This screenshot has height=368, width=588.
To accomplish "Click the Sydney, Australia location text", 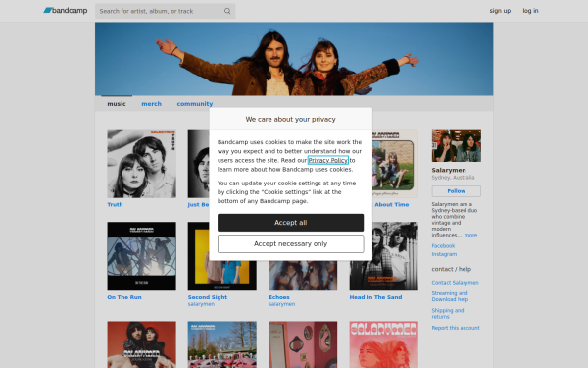I will tap(453, 178).
